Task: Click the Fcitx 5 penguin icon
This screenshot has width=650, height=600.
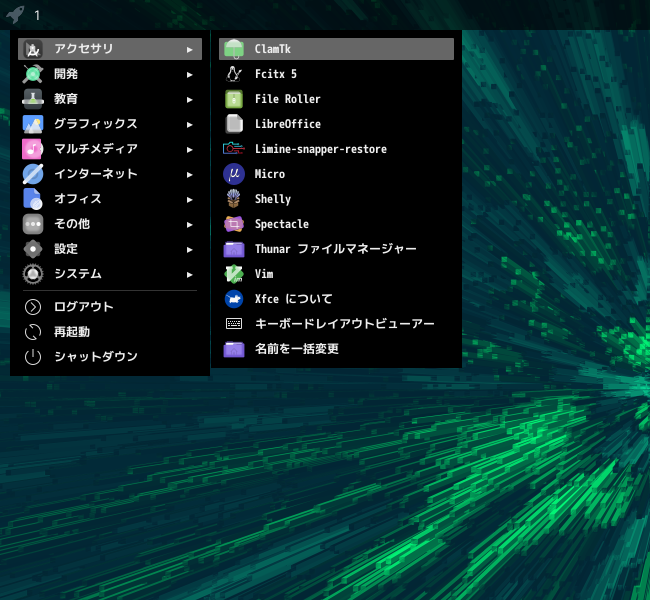Action: (x=234, y=74)
